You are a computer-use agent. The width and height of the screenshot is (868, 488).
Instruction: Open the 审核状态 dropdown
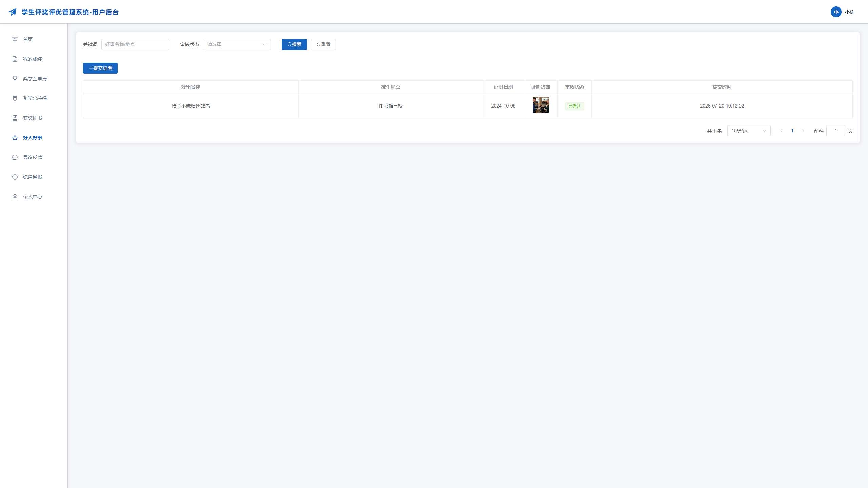click(237, 44)
